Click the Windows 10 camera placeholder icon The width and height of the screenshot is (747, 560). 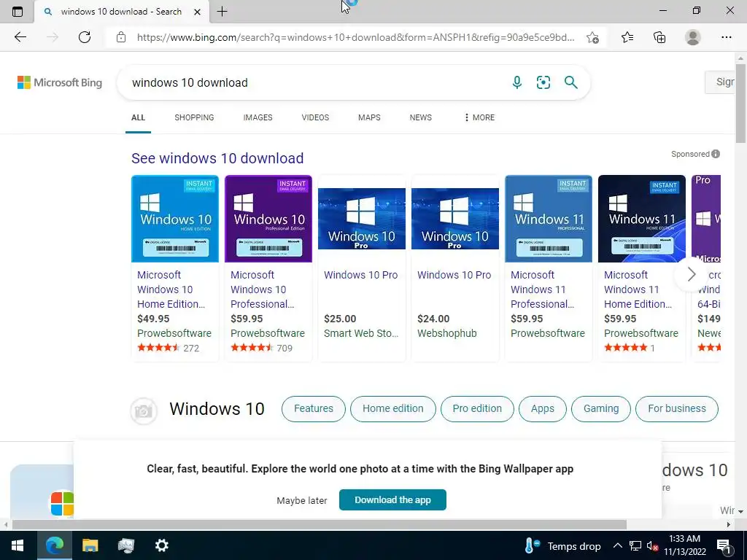click(x=144, y=411)
